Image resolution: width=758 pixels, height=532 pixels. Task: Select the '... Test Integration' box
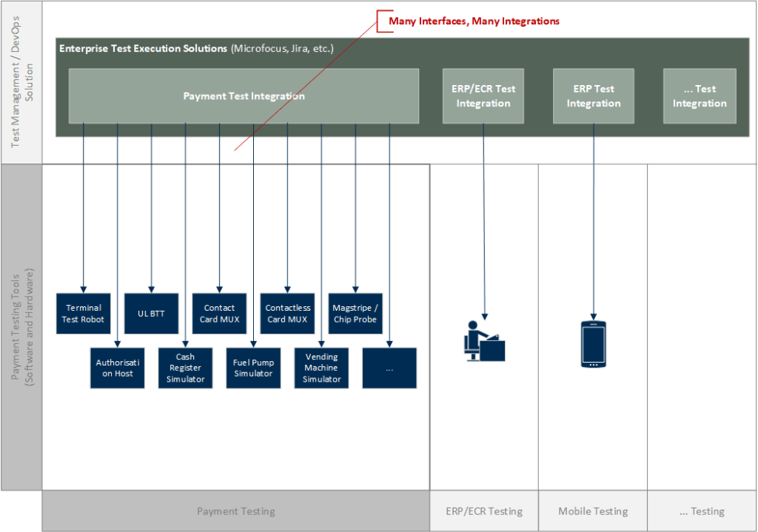pos(700,96)
